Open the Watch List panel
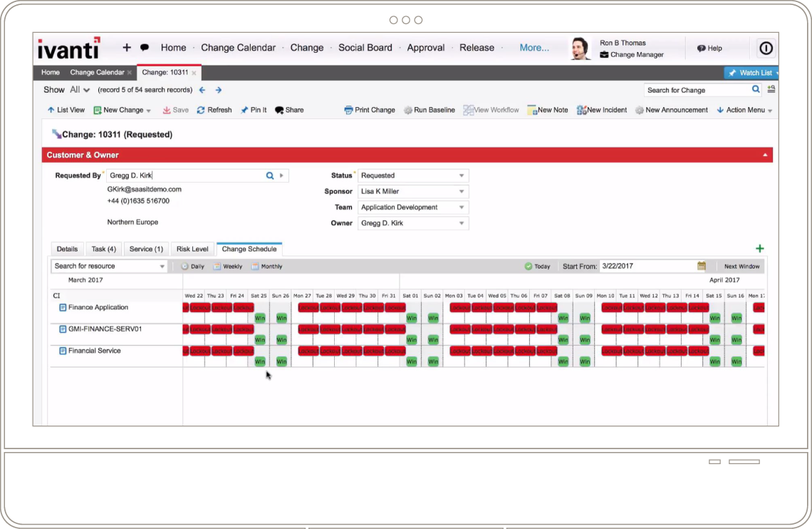 [x=751, y=73]
